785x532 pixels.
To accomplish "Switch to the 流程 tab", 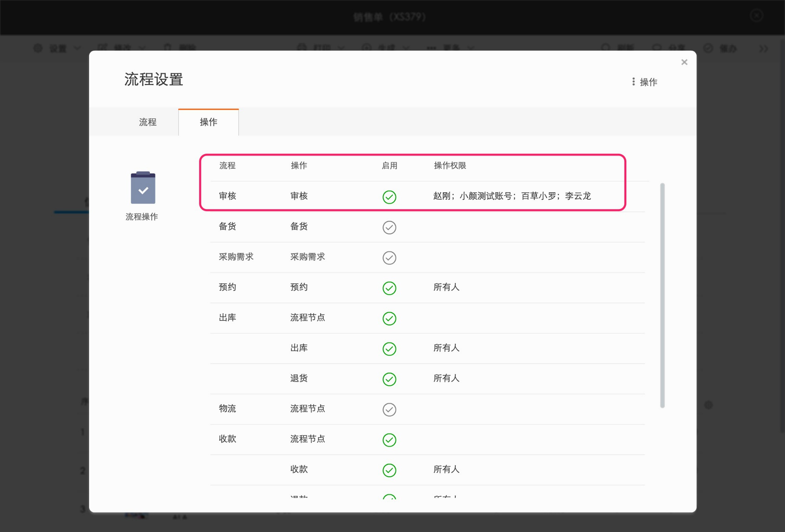I will tap(148, 122).
